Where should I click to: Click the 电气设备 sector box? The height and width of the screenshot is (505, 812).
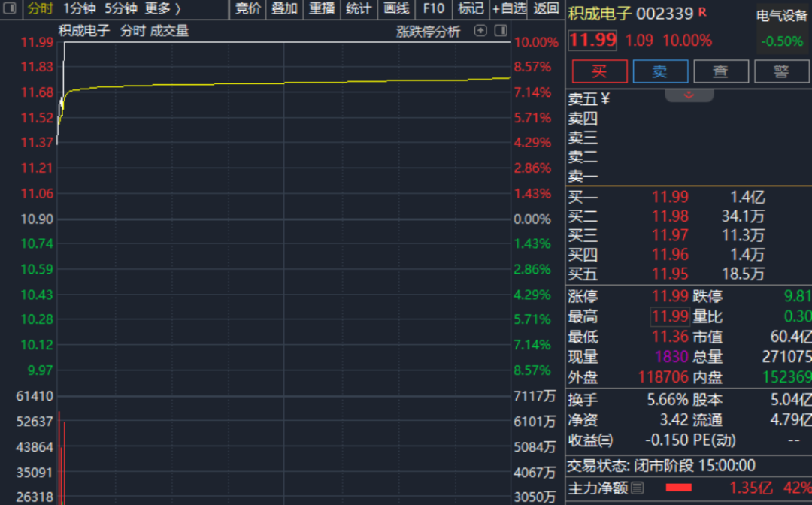(x=782, y=29)
